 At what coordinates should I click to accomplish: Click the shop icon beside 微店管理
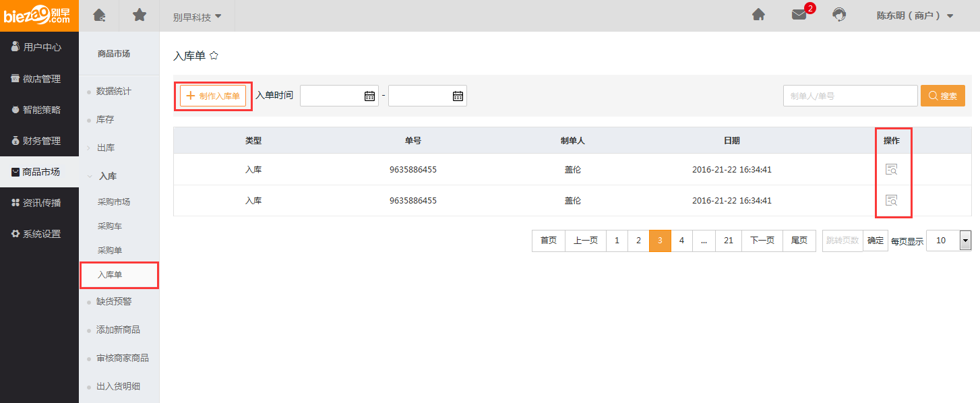[x=15, y=79]
